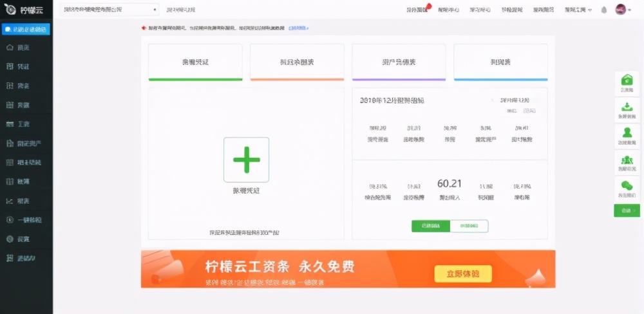
Task: Follow the blue link in the notice bar
Action: point(299,28)
